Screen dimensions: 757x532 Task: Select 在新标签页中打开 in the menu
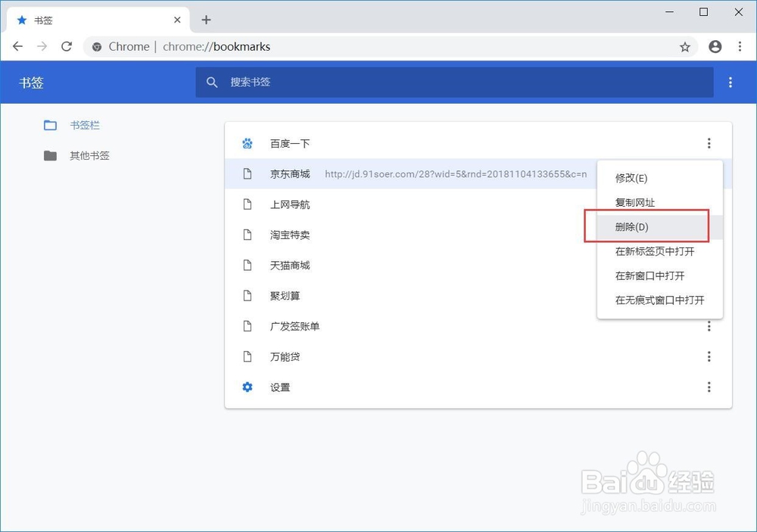(x=659, y=251)
